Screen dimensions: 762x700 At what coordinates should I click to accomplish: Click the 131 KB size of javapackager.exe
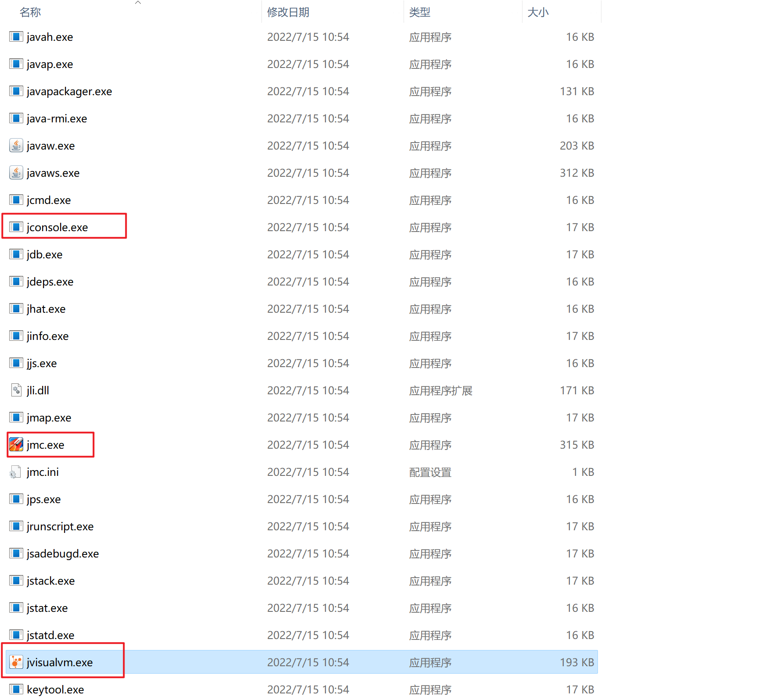(x=577, y=91)
